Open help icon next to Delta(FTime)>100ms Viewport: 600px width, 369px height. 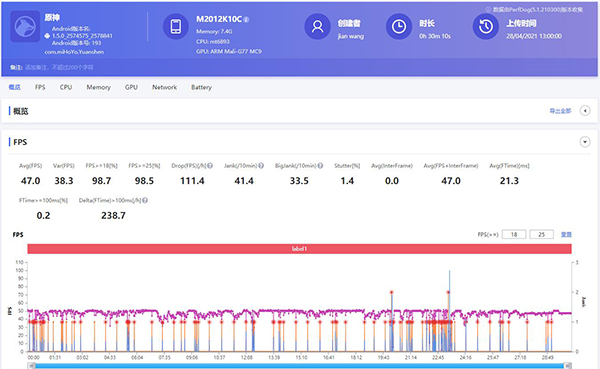click(145, 200)
